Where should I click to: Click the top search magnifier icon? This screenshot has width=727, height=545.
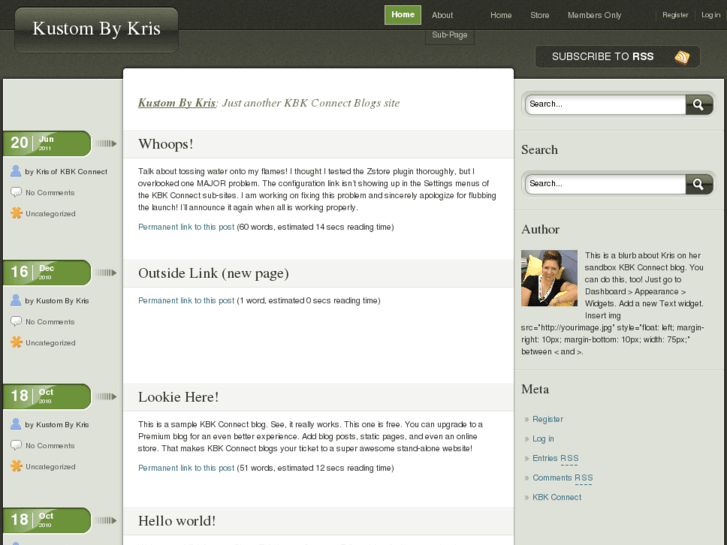[x=699, y=104]
